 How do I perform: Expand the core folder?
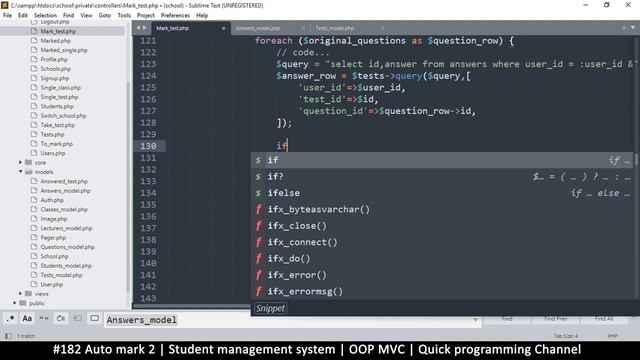coord(20,162)
